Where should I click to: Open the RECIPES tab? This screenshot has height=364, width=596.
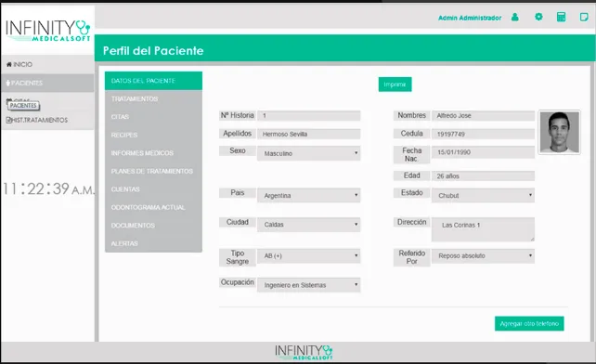pos(153,135)
